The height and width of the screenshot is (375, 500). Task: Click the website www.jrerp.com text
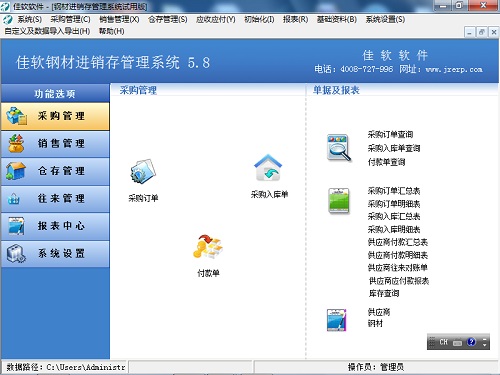pyautogui.click(x=454, y=69)
